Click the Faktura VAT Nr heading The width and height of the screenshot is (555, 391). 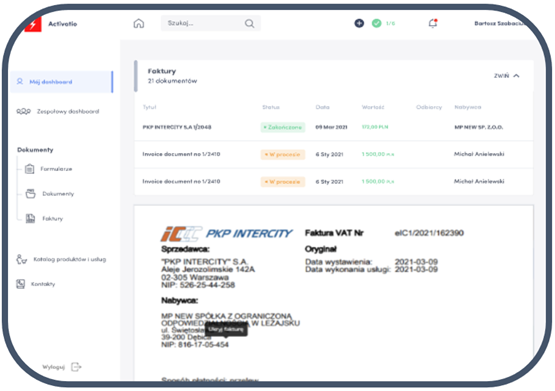[334, 233]
